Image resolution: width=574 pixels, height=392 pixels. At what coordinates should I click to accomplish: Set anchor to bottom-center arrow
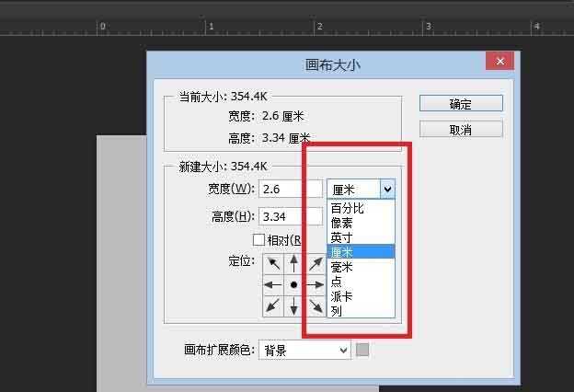click(294, 306)
